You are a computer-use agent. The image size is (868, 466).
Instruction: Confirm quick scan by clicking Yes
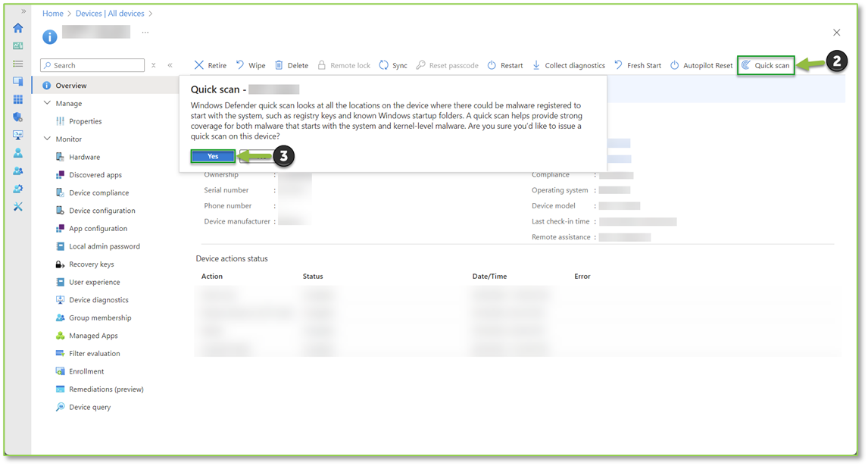point(213,156)
